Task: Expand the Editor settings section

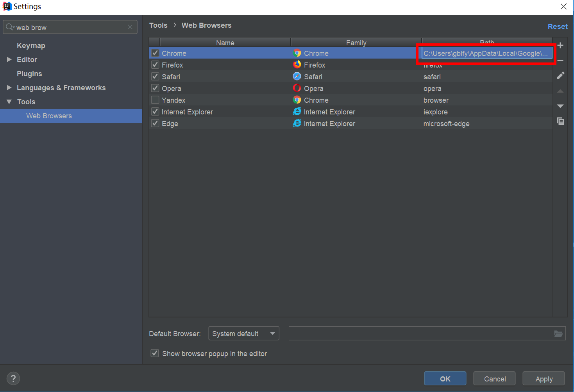Action: (9, 59)
